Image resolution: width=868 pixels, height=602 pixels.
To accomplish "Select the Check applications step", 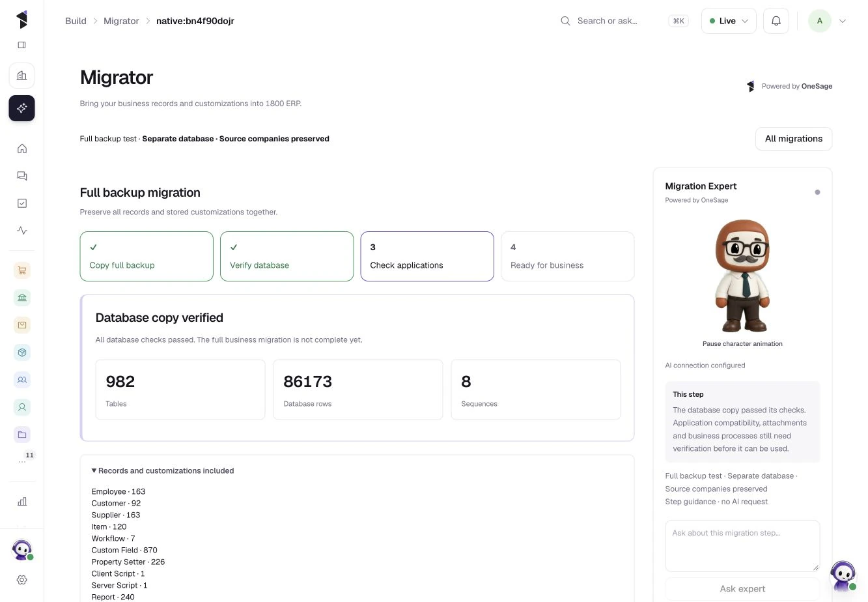I will click(x=427, y=256).
